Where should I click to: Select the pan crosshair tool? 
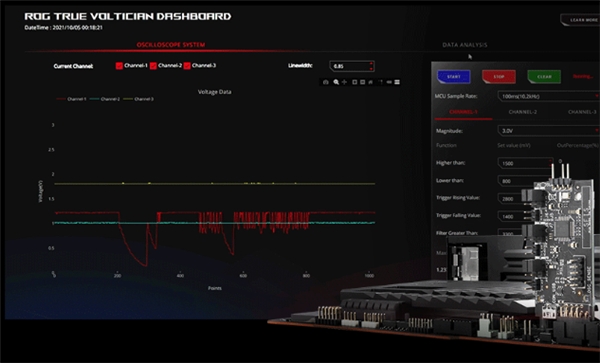[344, 82]
